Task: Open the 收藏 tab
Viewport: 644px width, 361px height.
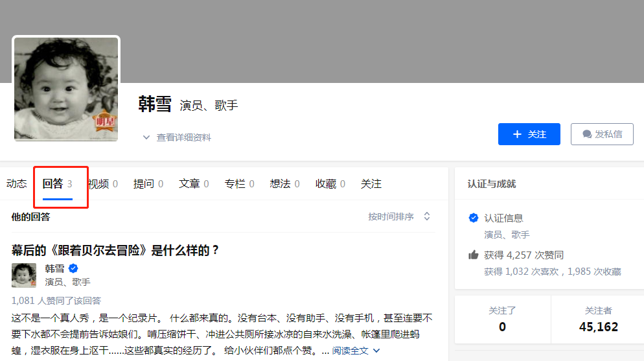Action: click(x=330, y=184)
